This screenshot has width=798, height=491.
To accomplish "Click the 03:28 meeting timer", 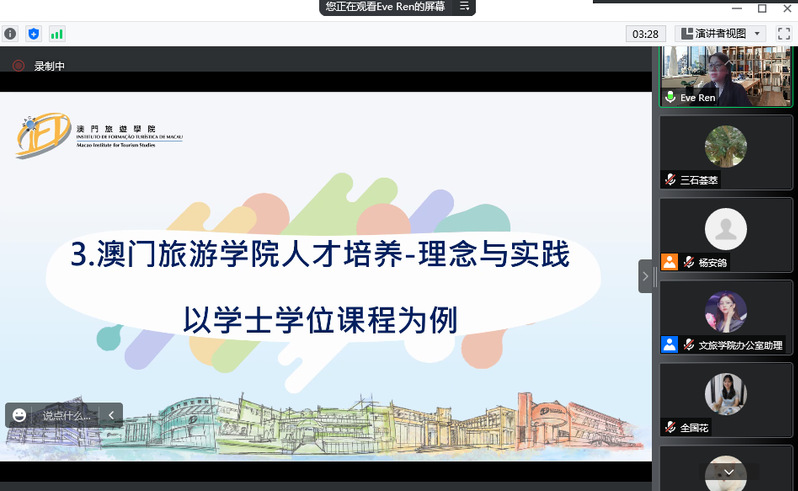I will pyautogui.click(x=646, y=33).
